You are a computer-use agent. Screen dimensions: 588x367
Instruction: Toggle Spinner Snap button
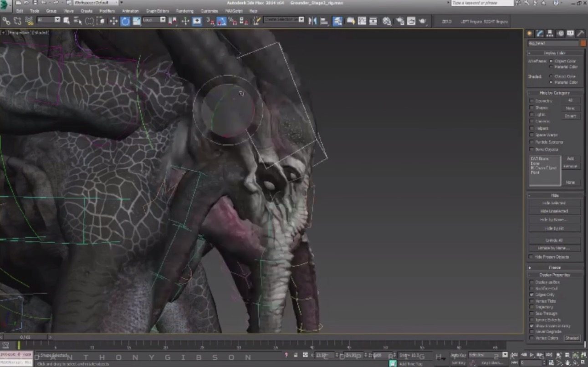pos(244,21)
